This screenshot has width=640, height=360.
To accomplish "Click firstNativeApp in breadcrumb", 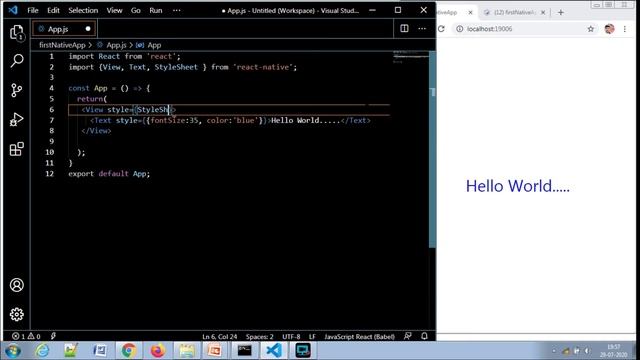I will click(x=62, y=45).
